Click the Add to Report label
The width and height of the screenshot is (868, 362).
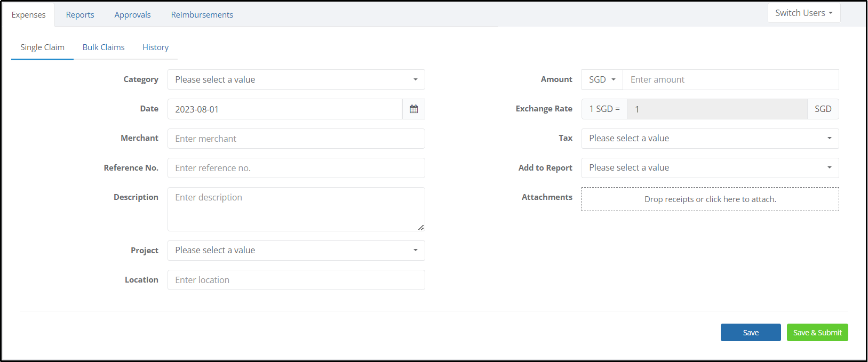545,168
